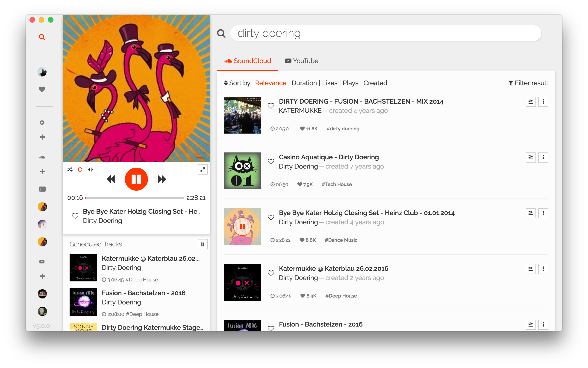Toggle sort direction arrows beside Sort by

(226, 83)
